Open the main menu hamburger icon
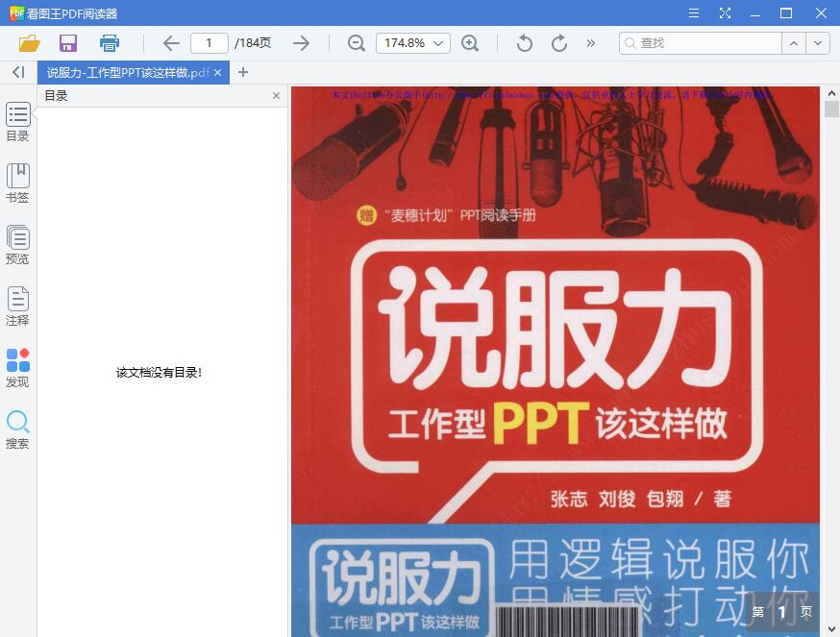This screenshot has width=840, height=637. (x=694, y=12)
